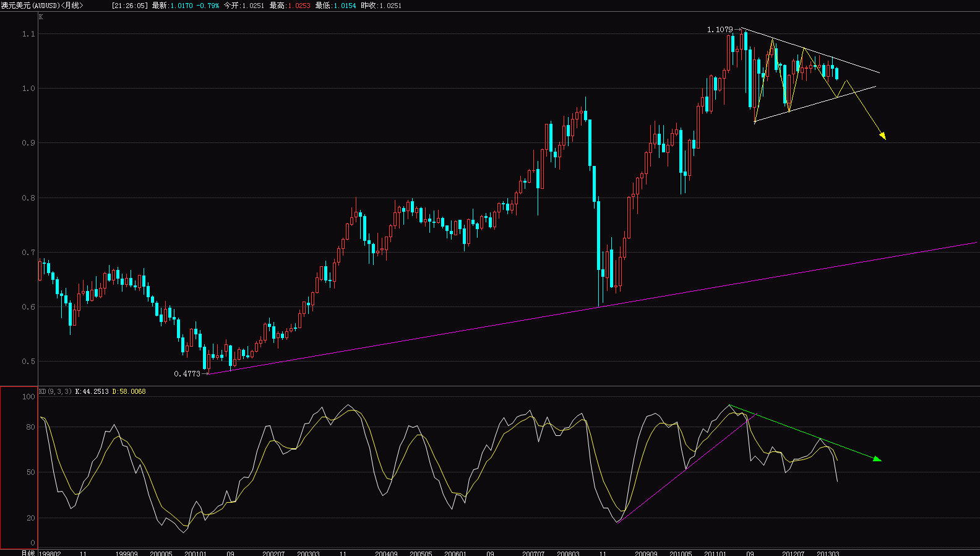
Task: Click the 200909 date on time axis
Action: click(x=646, y=553)
